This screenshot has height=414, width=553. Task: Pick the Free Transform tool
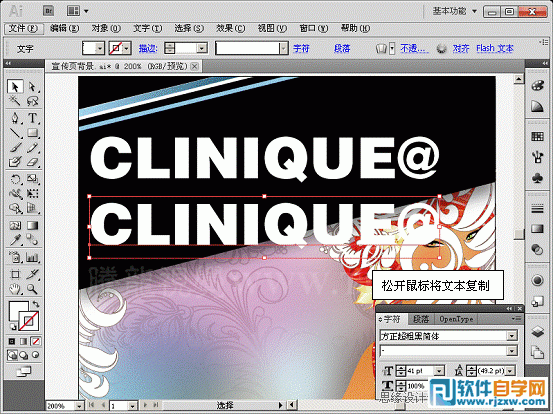[x=32, y=194]
